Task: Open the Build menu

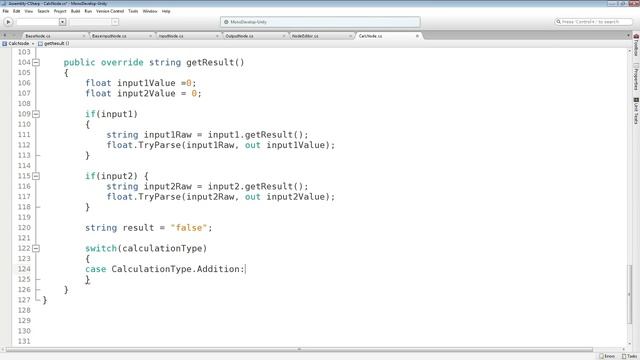Action: 76,11
